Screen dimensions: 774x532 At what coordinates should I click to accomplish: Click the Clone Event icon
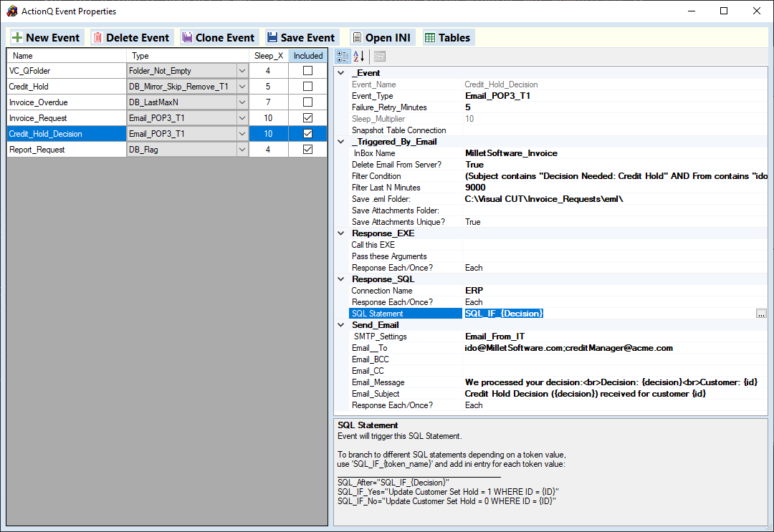click(x=187, y=37)
